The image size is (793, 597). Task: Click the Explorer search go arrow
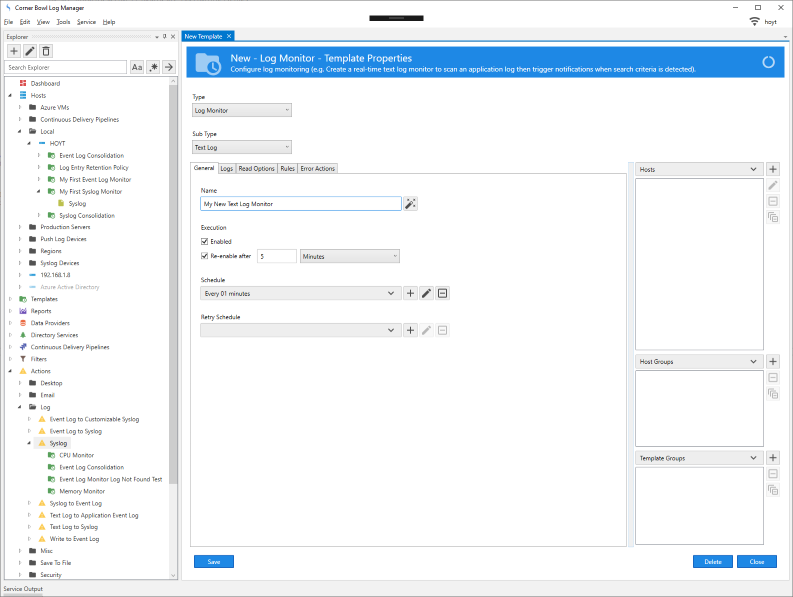pyautogui.click(x=169, y=67)
